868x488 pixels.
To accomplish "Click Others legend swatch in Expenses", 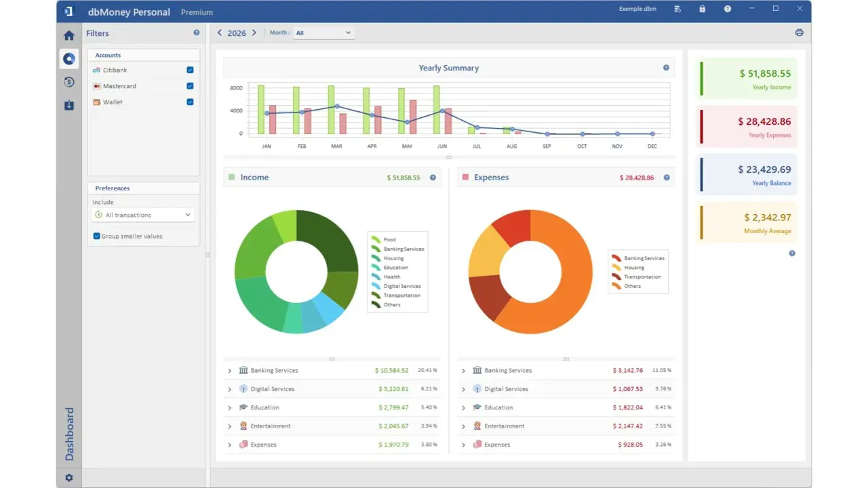I will [x=616, y=286].
